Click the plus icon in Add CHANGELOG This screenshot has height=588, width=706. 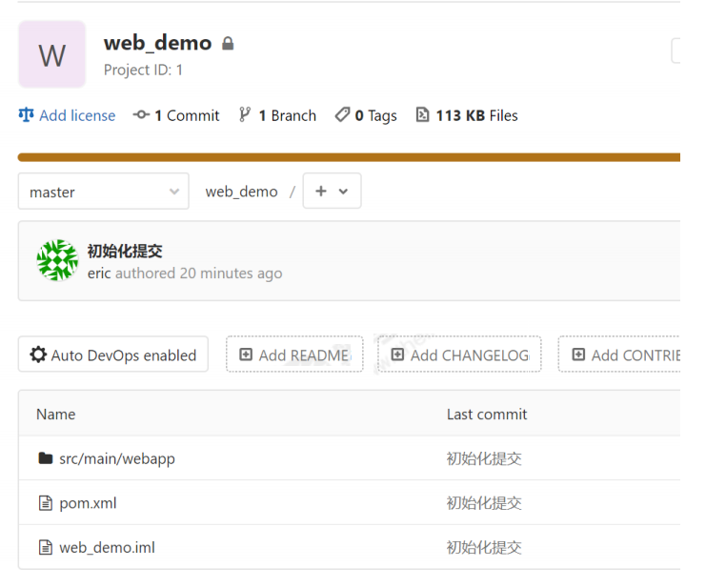pyautogui.click(x=397, y=355)
